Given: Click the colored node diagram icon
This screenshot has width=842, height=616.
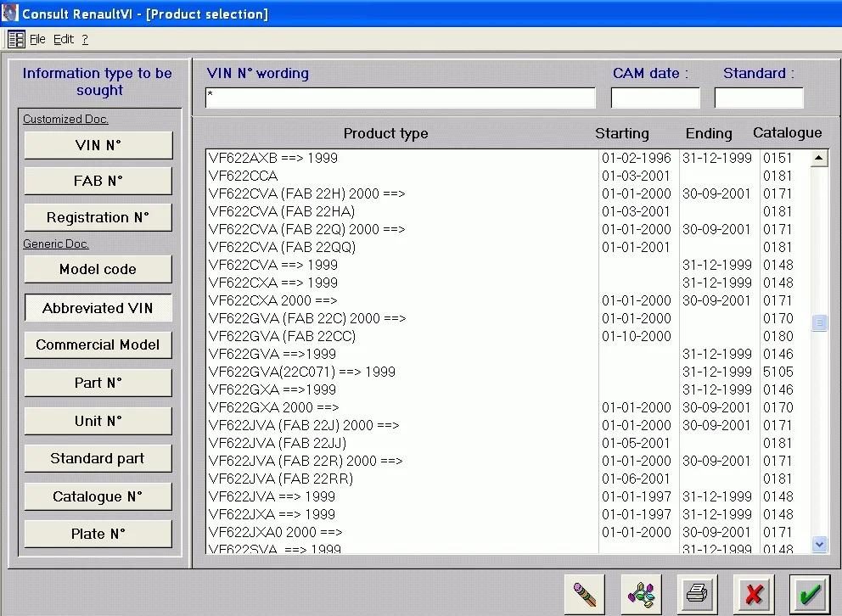Looking at the screenshot, I should (x=641, y=593).
